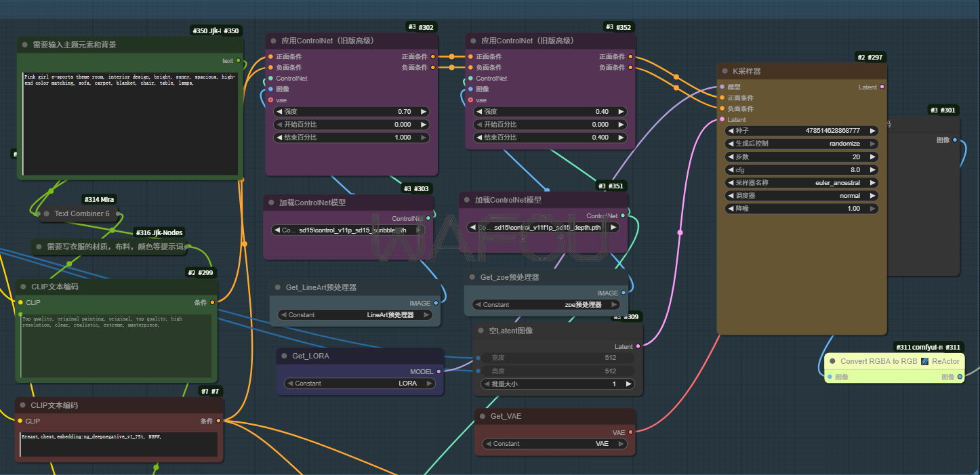Collapse the 空Latent图像 node with its title dot
Viewport: 980px width, 475px height.
481,331
